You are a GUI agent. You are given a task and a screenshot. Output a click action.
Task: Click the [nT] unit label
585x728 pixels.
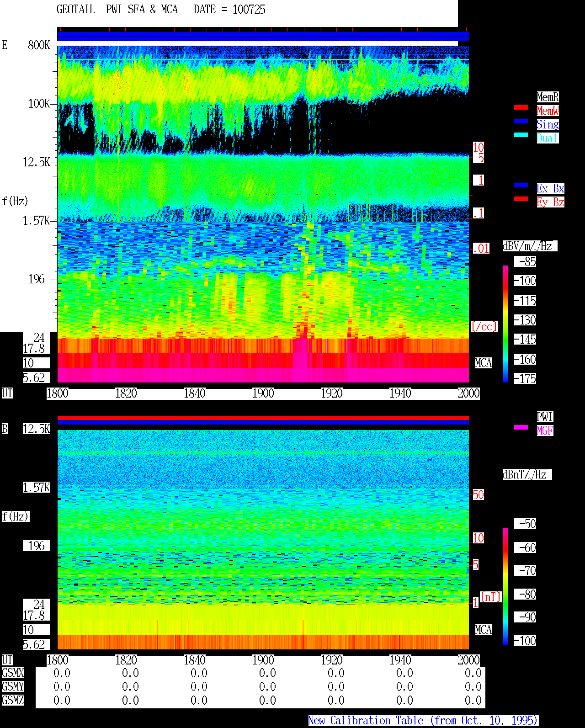[491, 597]
